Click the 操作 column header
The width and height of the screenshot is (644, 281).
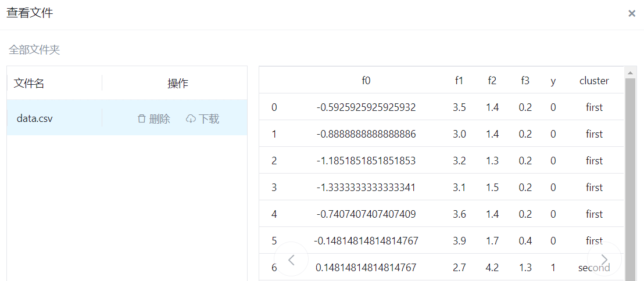[178, 84]
